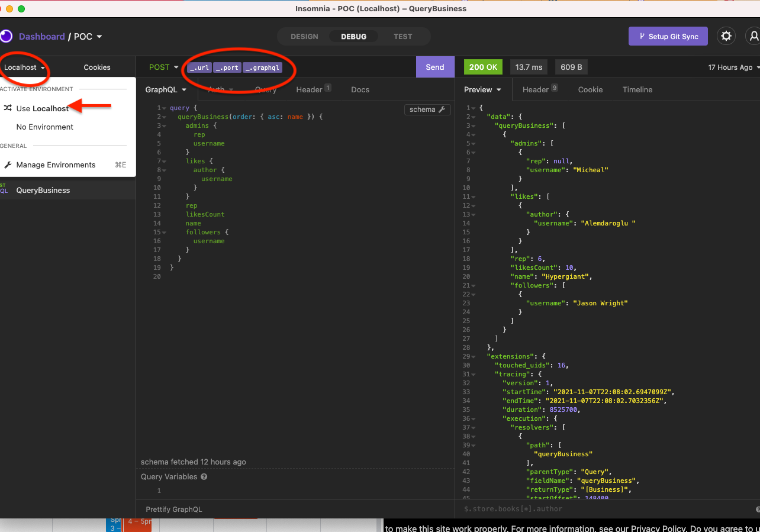This screenshot has width=760, height=532.
Task: Click the Use Localhost swap arrows icon
Action: tap(8, 108)
